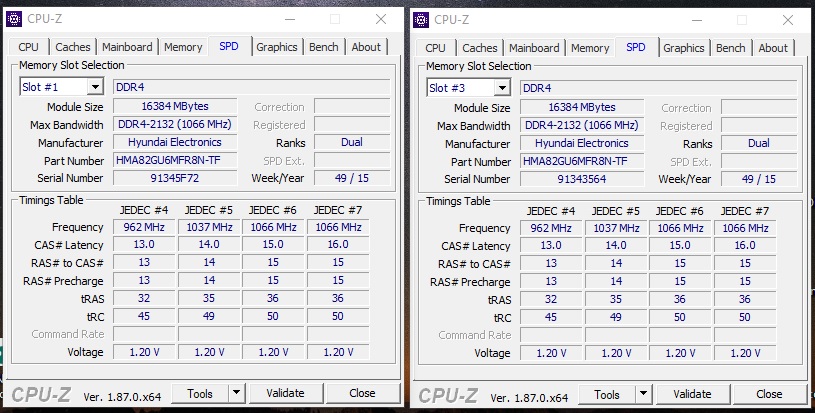Select the SPD tab in the left window

tap(229, 46)
